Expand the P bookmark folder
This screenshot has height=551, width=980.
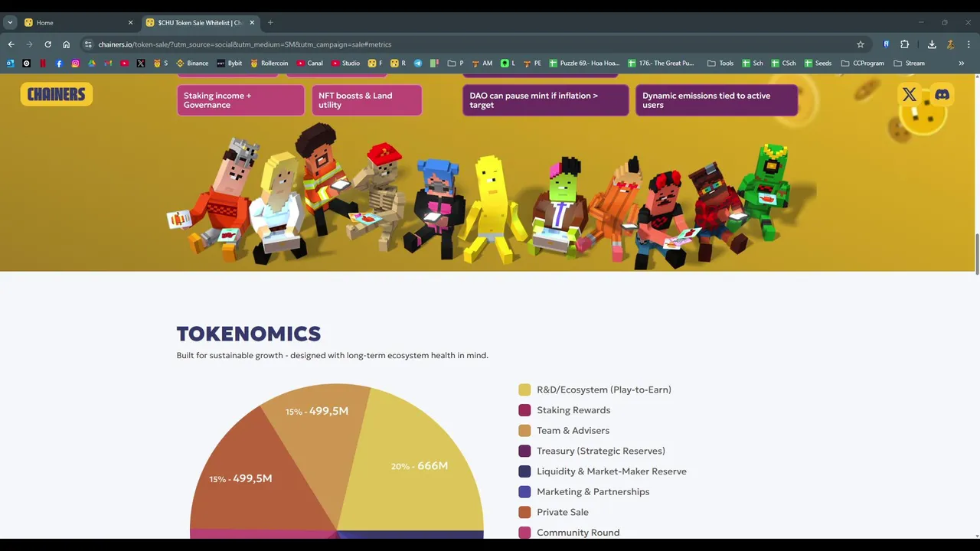[456, 64]
